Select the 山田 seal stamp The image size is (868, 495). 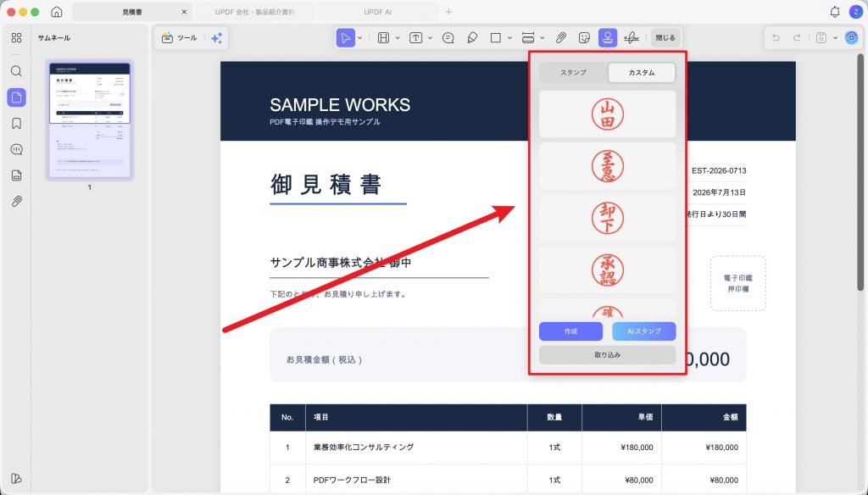607,114
